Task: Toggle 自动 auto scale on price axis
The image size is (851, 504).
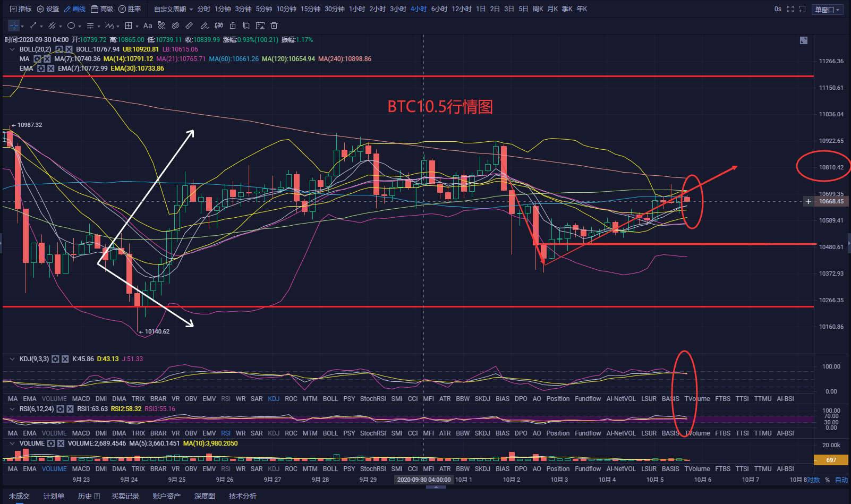Action: [x=841, y=480]
